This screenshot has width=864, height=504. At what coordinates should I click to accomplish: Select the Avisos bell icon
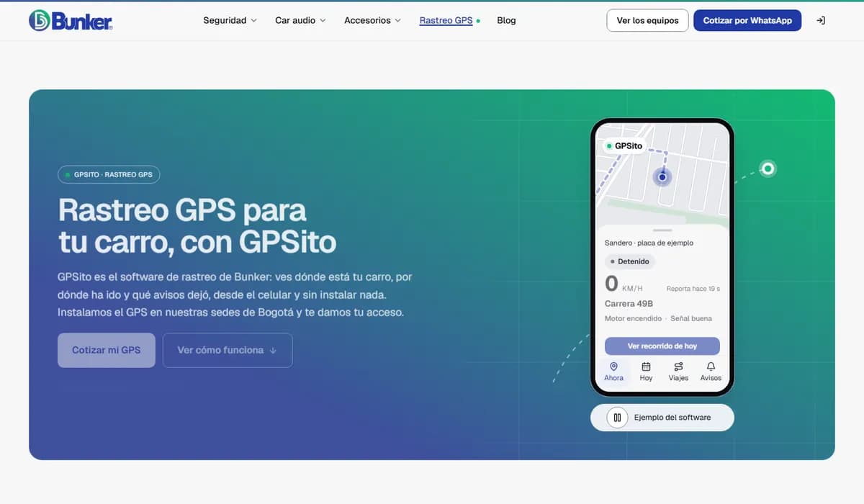pyautogui.click(x=711, y=366)
